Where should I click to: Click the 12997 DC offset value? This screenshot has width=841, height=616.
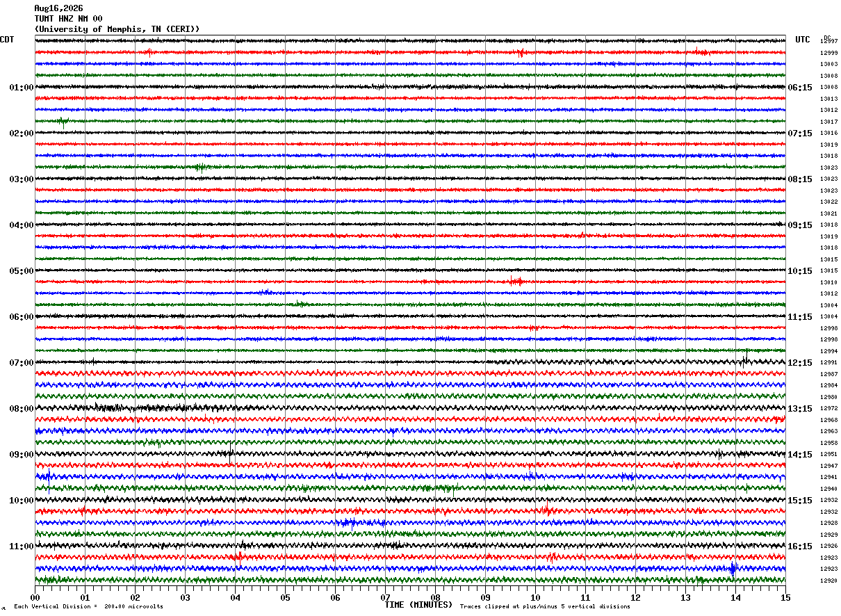pos(828,42)
